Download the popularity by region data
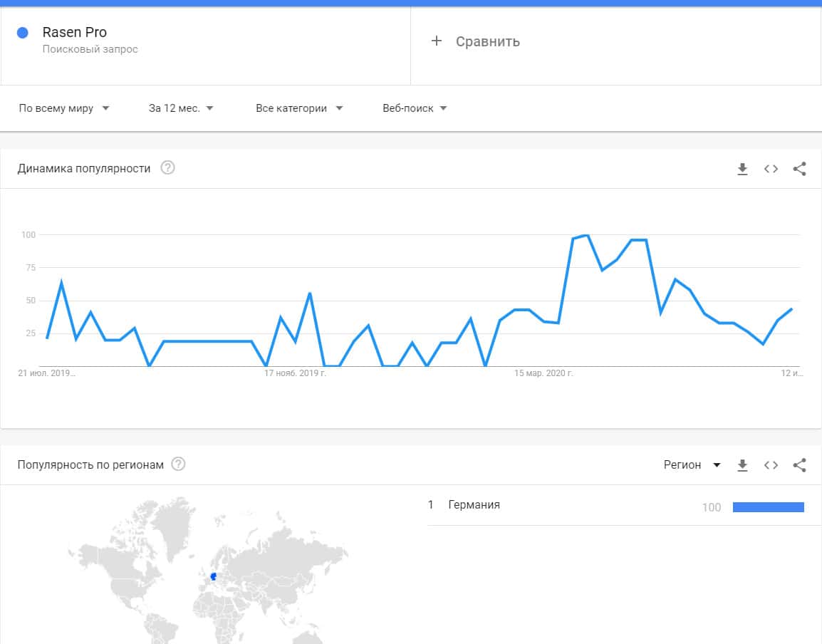 pyautogui.click(x=742, y=465)
